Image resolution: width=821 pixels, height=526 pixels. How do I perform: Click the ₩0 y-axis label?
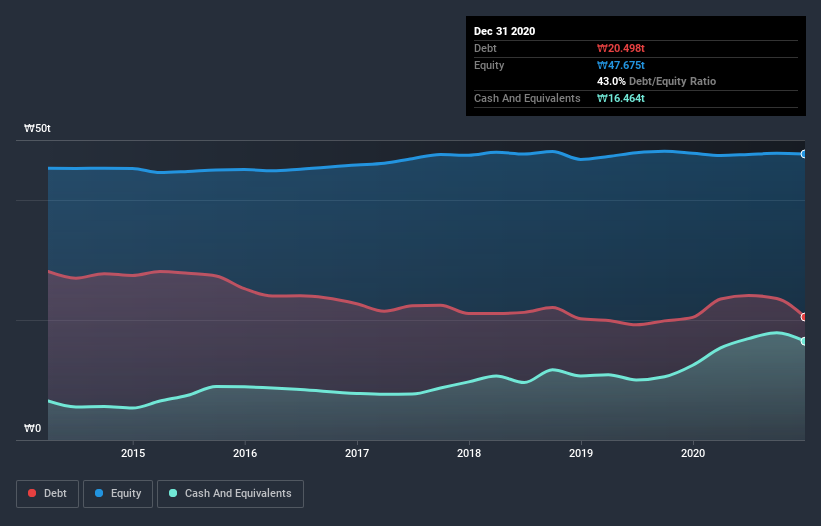coord(32,428)
